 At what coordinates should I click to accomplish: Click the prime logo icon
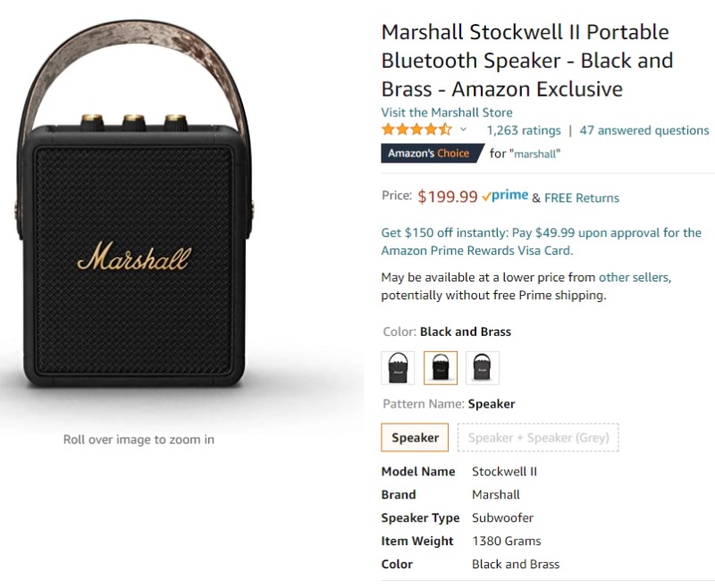[505, 196]
